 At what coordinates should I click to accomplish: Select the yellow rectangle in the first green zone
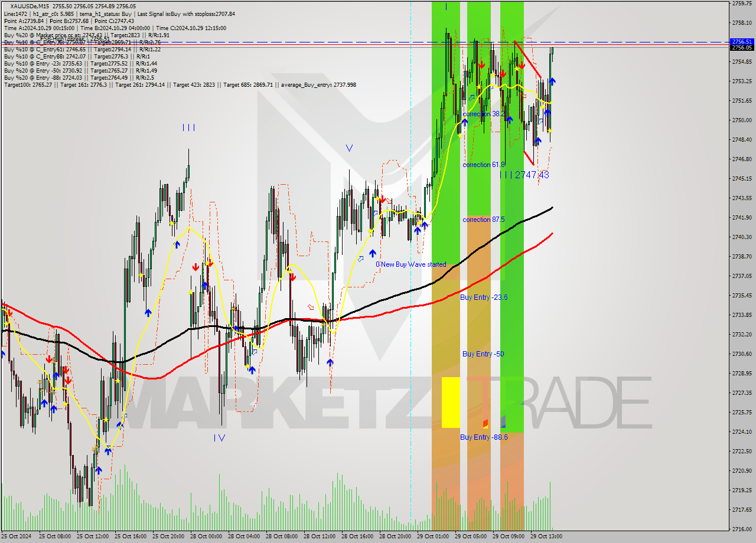click(x=451, y=403)
